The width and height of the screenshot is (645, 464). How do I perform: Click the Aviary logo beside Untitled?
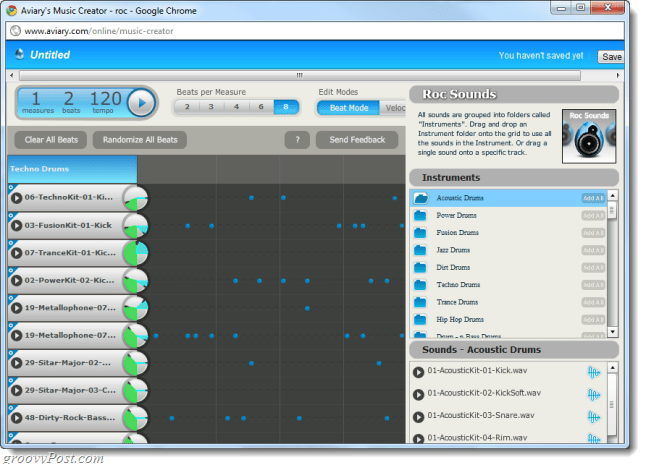(x=19, y=54)
